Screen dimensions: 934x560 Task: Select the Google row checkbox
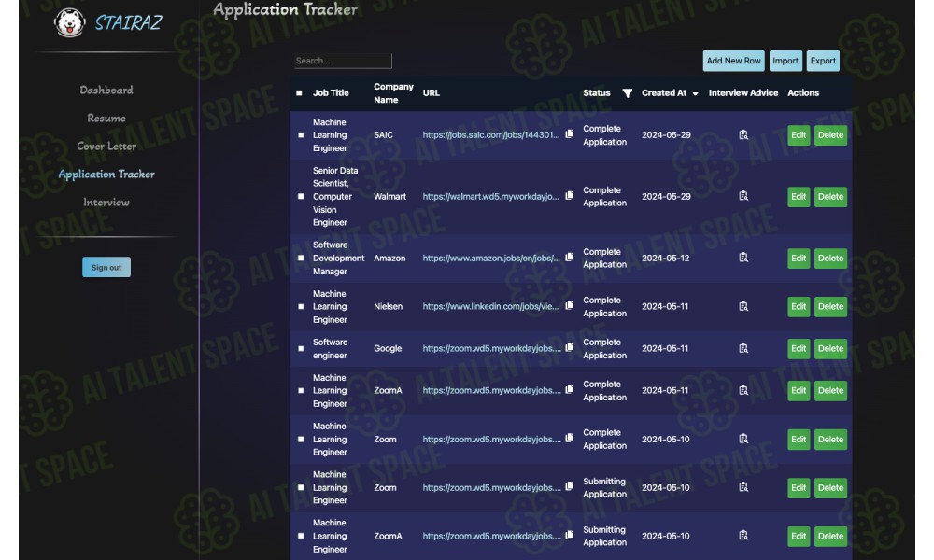(x=301, y=349)
